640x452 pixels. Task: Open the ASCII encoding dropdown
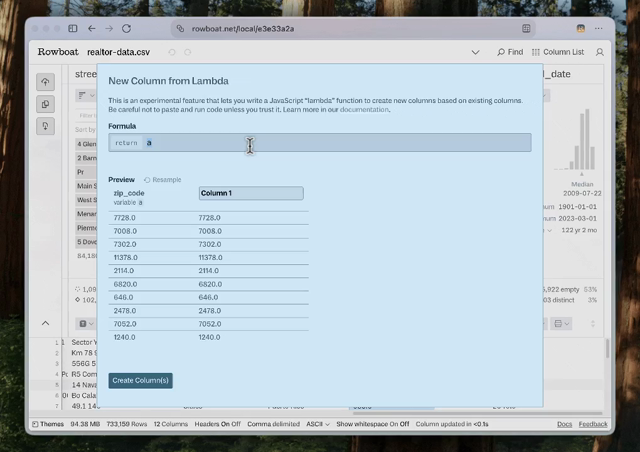click(318, 424)
